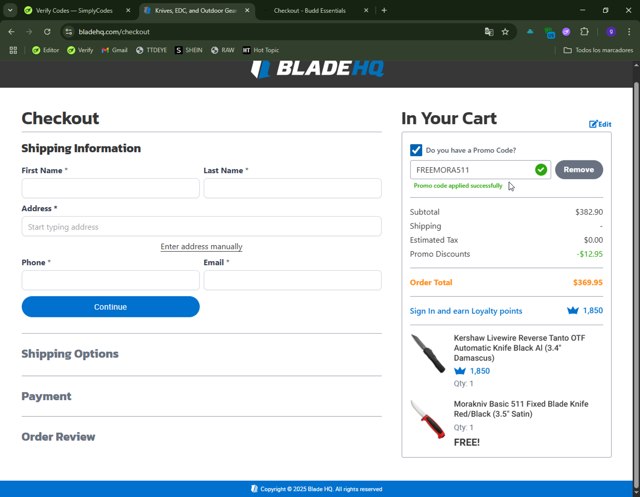
Task: Switch to Checkout Budd Essentials tab
Action: [309, 11]
